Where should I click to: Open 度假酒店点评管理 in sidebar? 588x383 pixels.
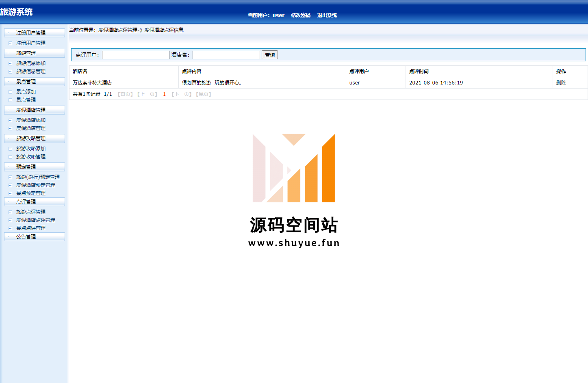point(36,220)
